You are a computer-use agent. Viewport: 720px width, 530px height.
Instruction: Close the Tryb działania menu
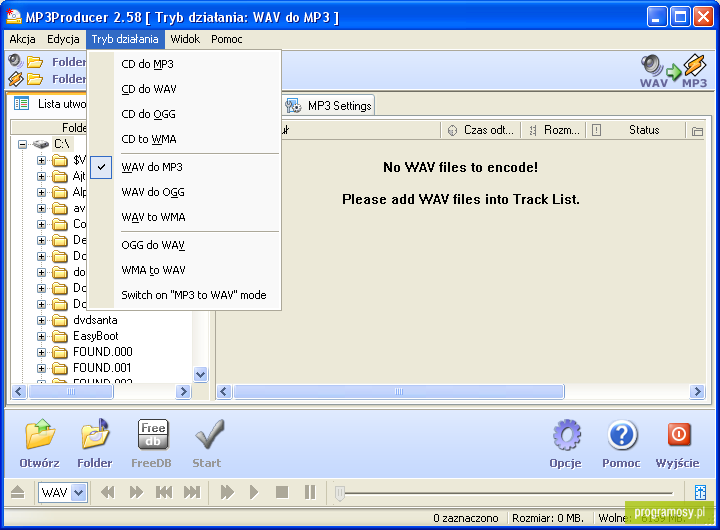(125, 39)
